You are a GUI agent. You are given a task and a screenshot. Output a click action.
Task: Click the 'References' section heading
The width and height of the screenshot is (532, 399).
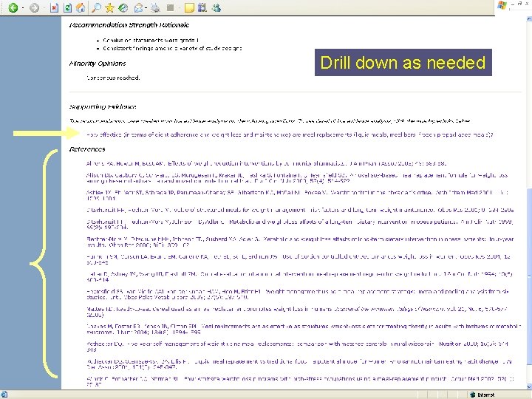(x=87, y=149)
